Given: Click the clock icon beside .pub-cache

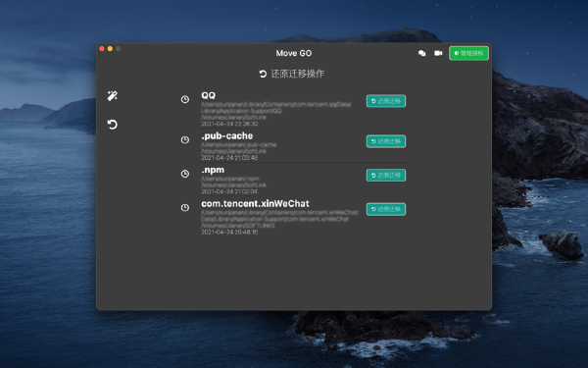Looking at the screenshot, I should coord(185,139).
